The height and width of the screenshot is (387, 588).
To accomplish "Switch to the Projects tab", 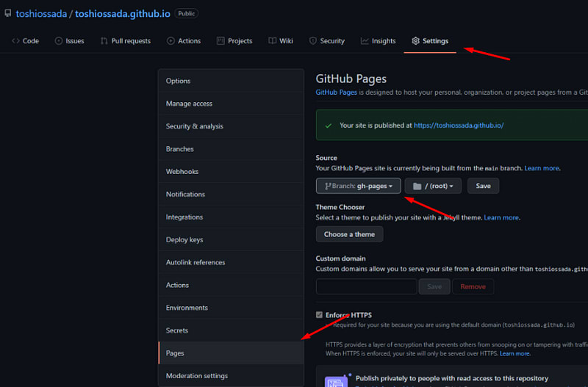I will (x=234, y=41).
